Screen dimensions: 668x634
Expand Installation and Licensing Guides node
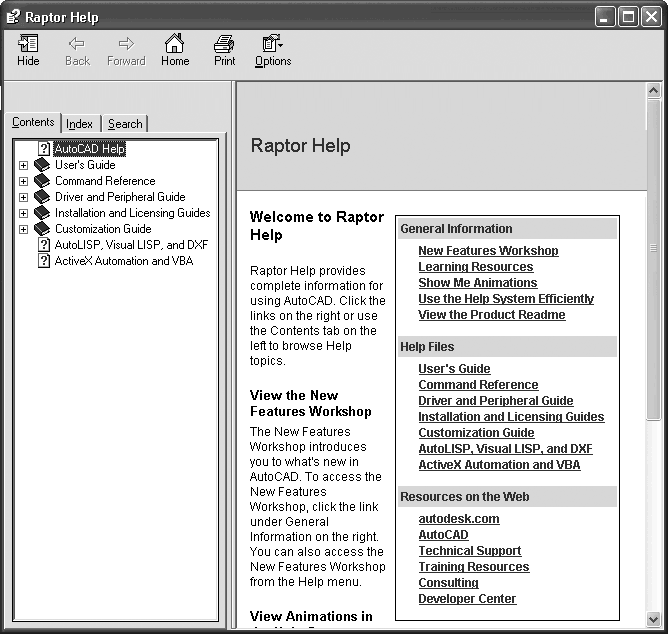coord(24,213)
